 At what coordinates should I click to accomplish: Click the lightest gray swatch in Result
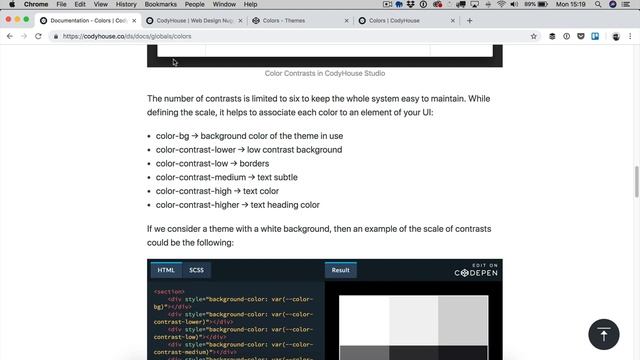pyautogui.click(x=413, y=320)
